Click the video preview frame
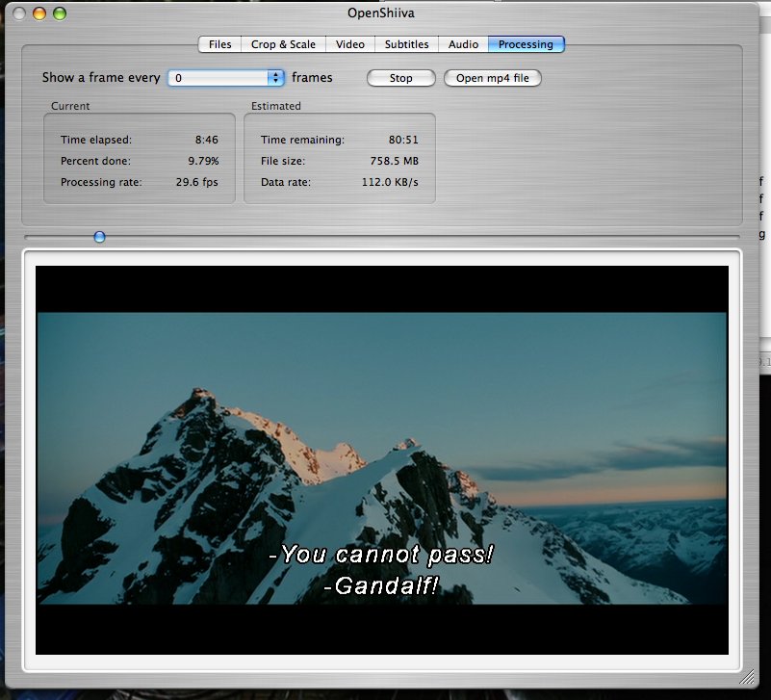 (382, 460)
